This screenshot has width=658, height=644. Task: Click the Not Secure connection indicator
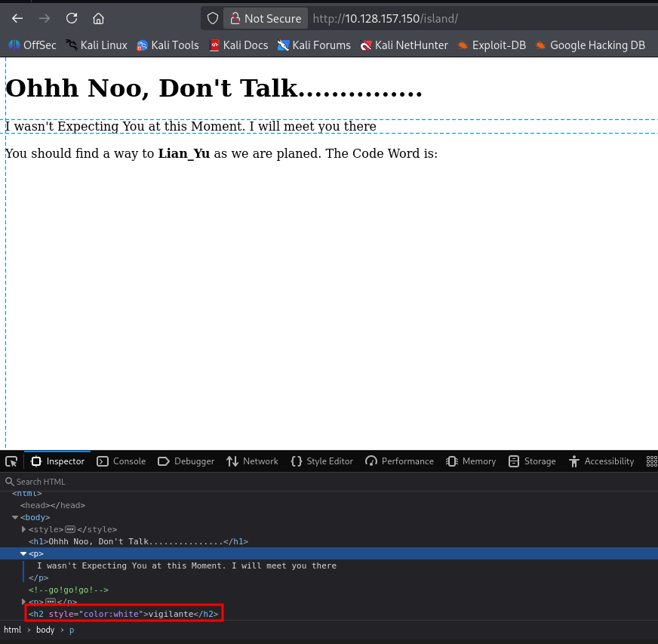coord(266,18)
